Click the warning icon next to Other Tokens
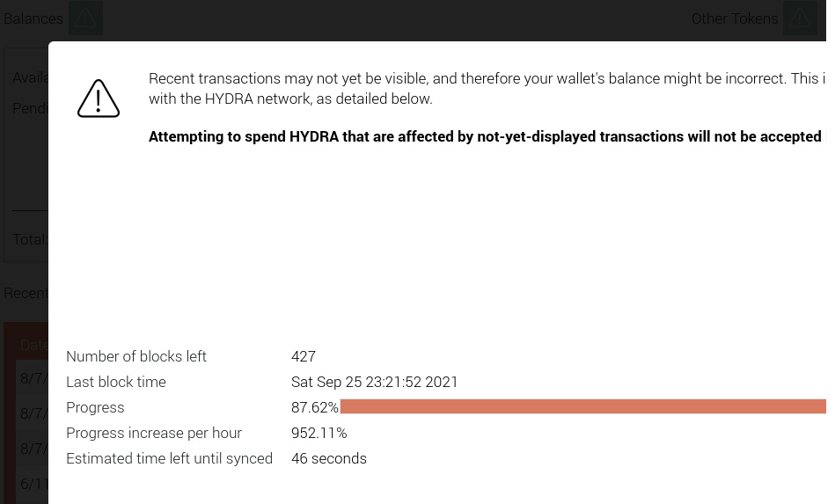 click(x=799, y=18)
